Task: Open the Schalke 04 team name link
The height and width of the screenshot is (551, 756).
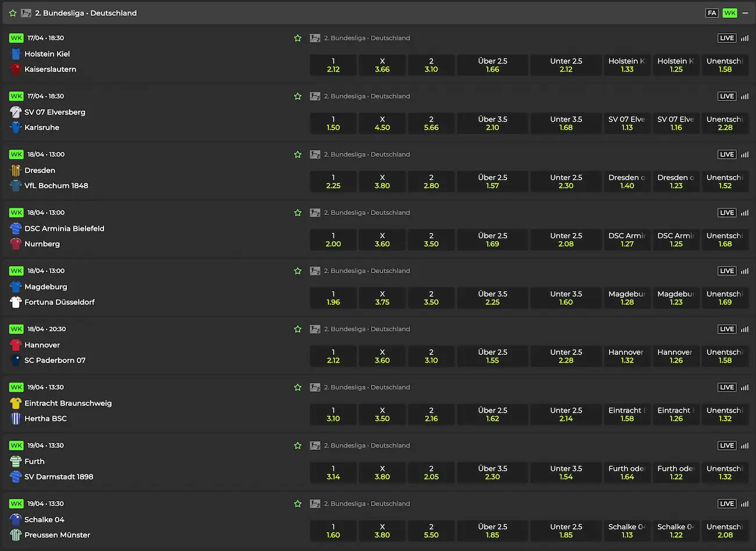Action: pyautogui.click(x=44, y=520)
